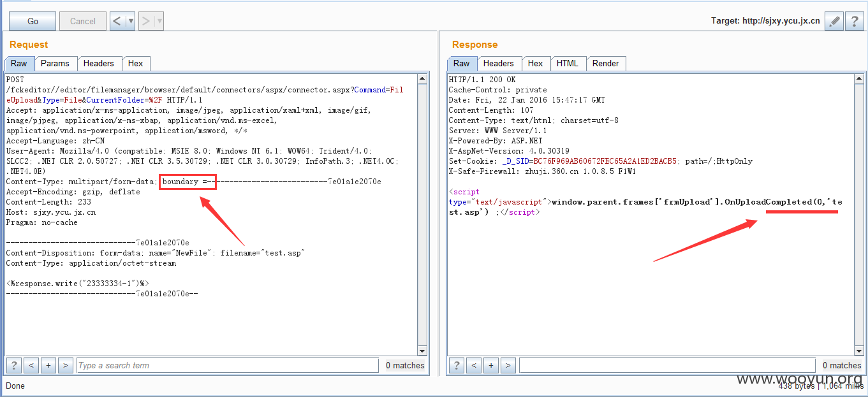Select the Request Raw tab
The width and height of the screenshot is (868, 397).
[x=19, y=63]
